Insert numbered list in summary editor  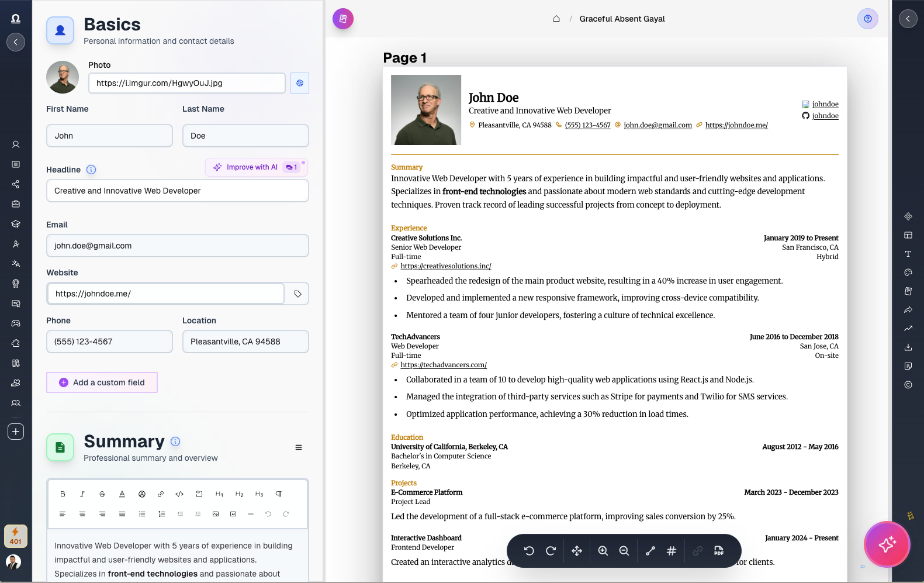coord(162,514)
